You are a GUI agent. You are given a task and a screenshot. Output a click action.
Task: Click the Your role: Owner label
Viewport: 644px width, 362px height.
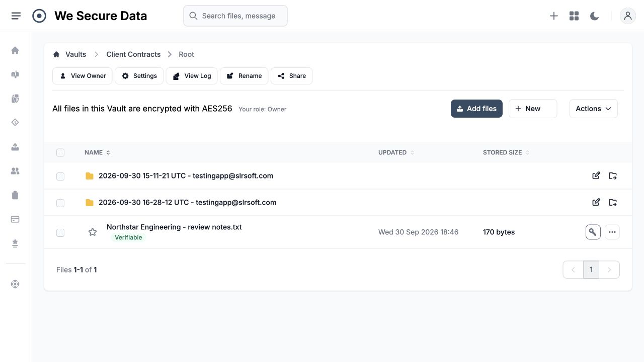[x=262, y=109]
